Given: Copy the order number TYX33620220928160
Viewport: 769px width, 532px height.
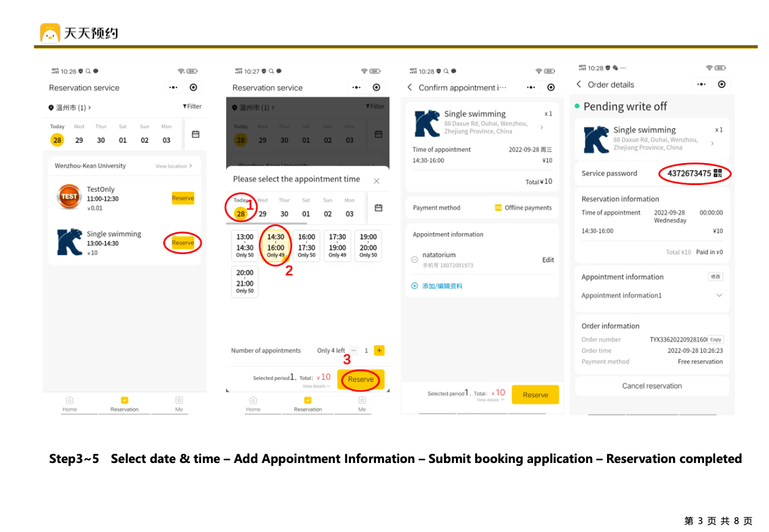Looking at the screenshot, I should coord(716,340).
